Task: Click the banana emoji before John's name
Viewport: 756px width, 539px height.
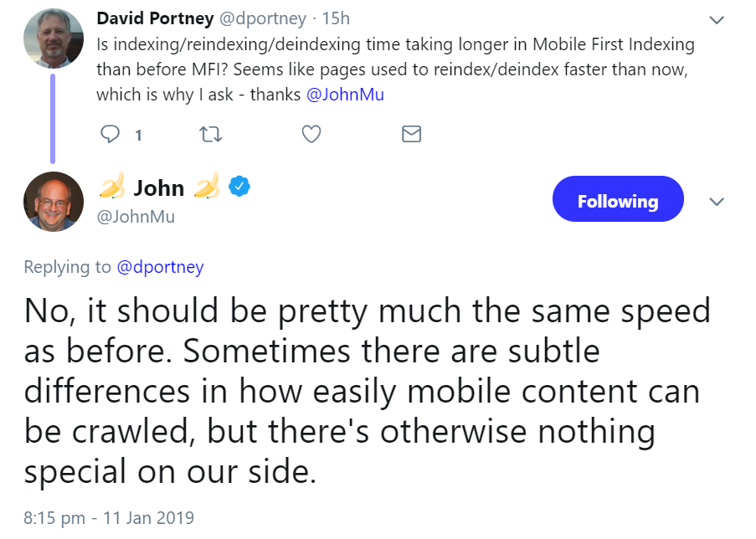Action: pyautogui.click(x=111, y=187)
